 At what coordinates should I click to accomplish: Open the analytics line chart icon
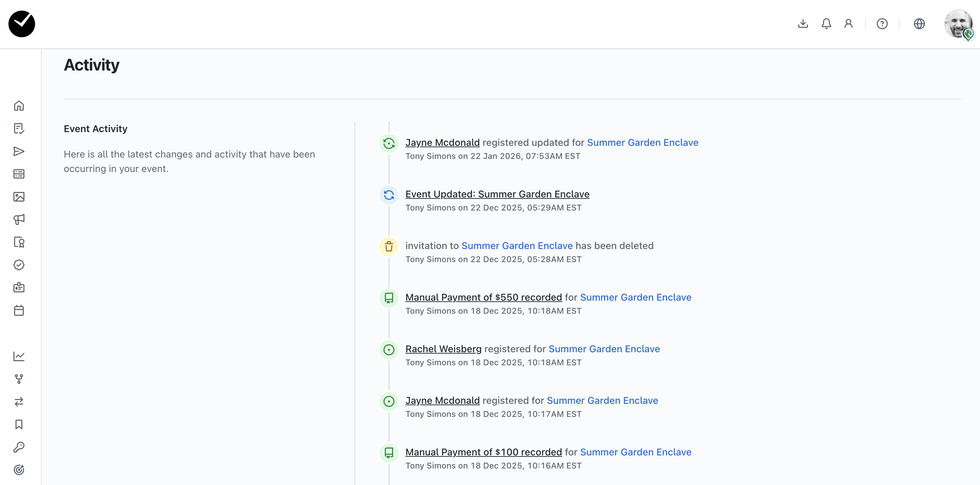19,356
